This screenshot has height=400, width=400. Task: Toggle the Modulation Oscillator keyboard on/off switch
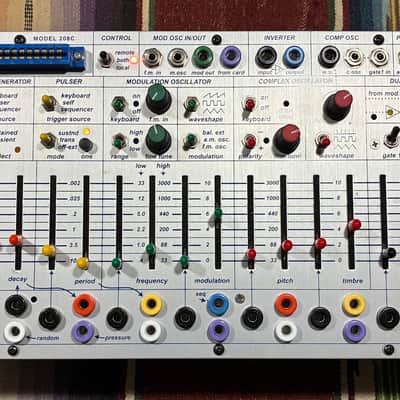click(118, 104)
